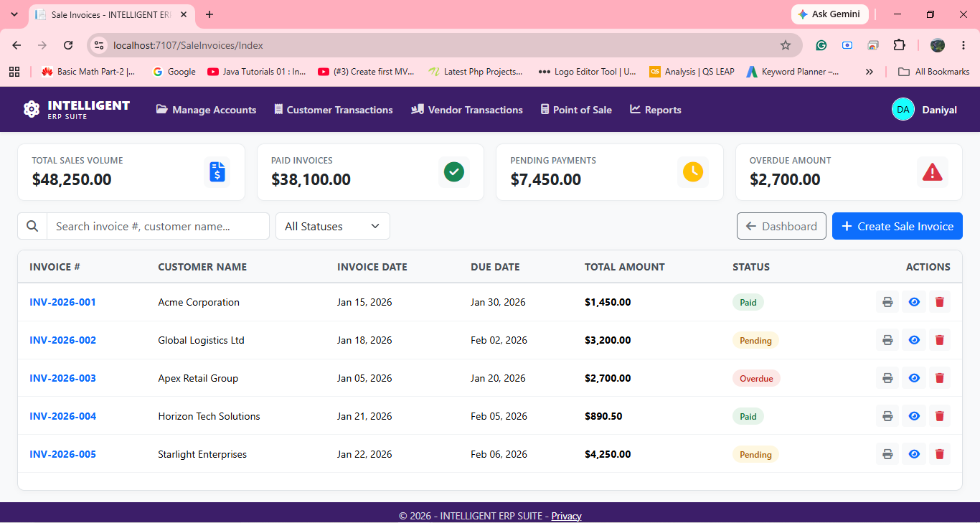Image resolution: width=980 pixels, height=523 pixels.
Task: View the Horizon Tech Solutions invoice
Action: click(x=914, y=416)
